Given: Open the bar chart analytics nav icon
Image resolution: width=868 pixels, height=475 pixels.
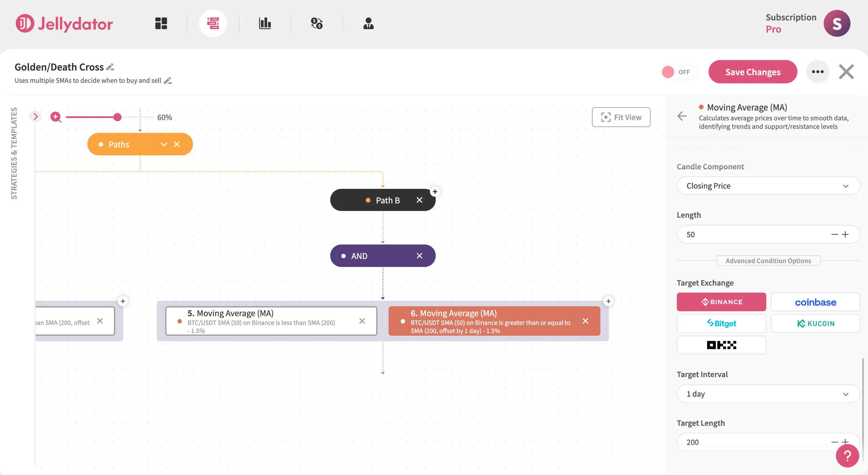Looking at the screenshot, I should pyautogui.click(x=265, y=23).
